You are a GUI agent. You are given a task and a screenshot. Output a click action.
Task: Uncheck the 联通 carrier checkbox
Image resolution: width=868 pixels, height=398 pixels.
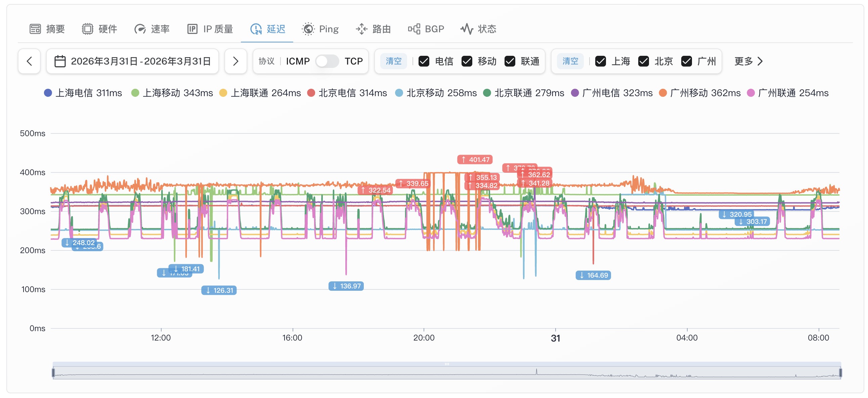tap(510, 62)
